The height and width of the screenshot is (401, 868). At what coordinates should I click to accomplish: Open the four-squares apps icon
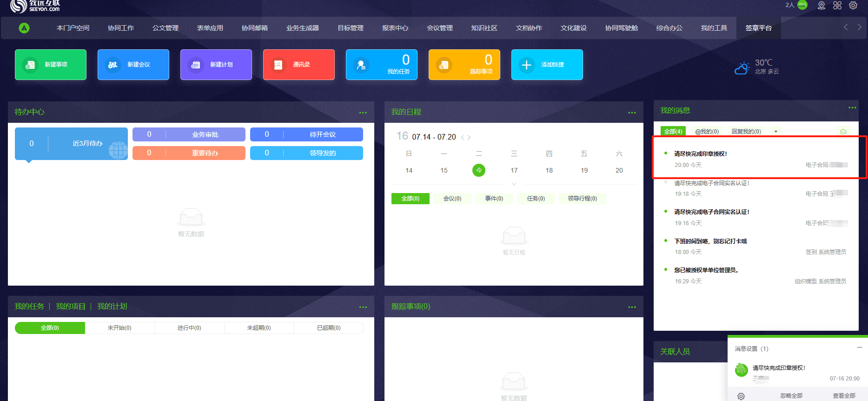pos(837,5)
